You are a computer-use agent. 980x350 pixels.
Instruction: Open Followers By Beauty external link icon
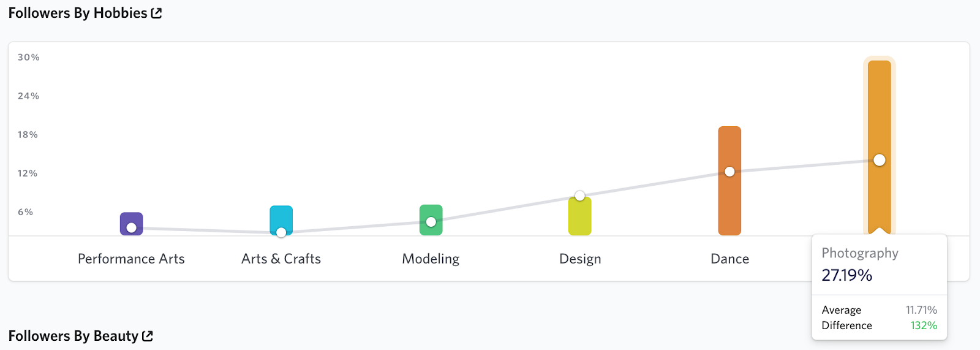148,336
